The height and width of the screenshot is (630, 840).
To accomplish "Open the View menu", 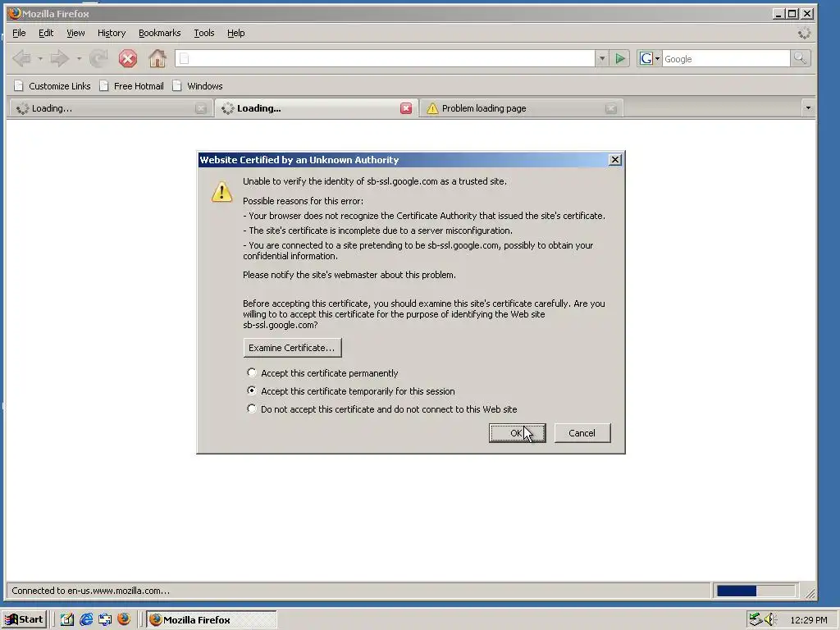I will (x=75, y=33).
